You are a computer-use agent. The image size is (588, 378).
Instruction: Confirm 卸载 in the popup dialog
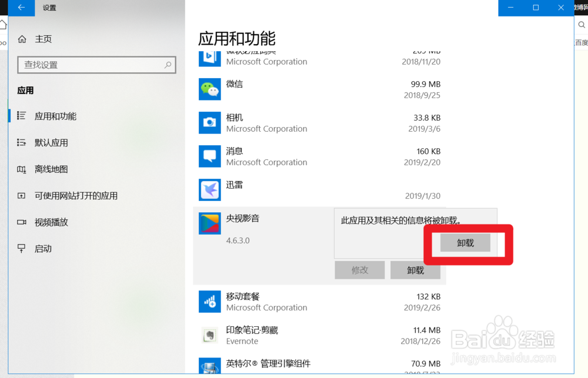465,243
